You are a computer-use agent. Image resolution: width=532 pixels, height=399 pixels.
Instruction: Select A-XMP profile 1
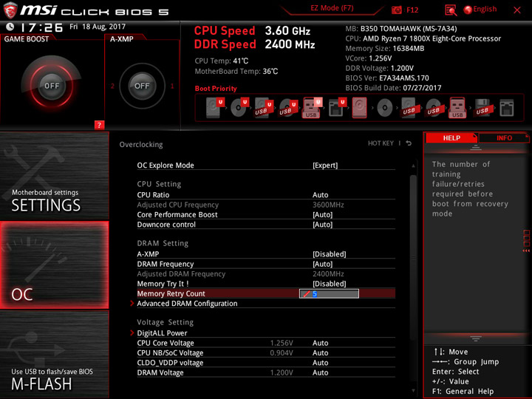172,86
